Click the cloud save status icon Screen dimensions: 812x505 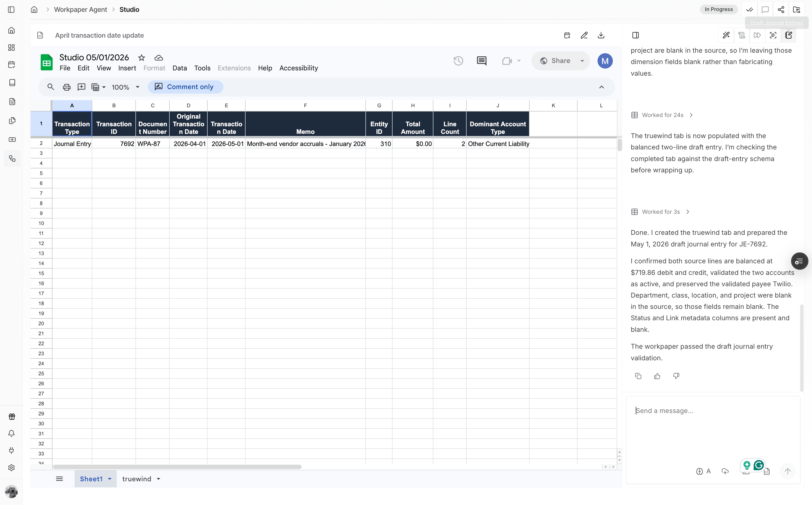[159, 58]
